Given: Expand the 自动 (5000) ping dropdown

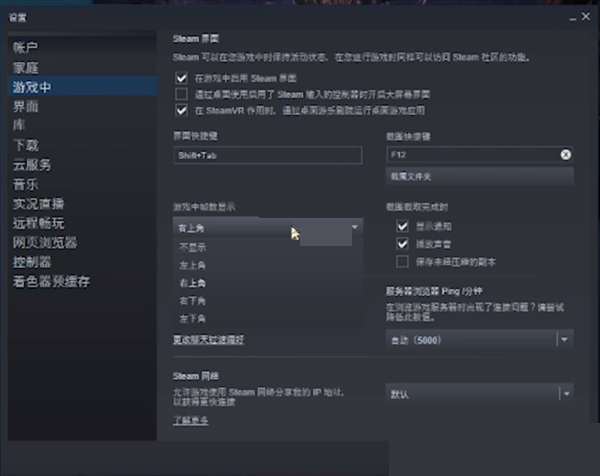Looking at the screenshot, I should click(x=479, y=339).
